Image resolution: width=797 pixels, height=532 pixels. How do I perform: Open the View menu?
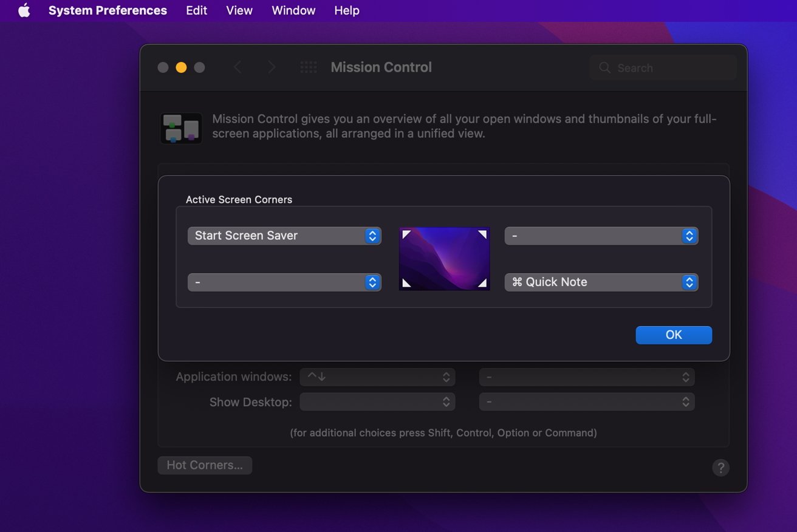(239, 10)
